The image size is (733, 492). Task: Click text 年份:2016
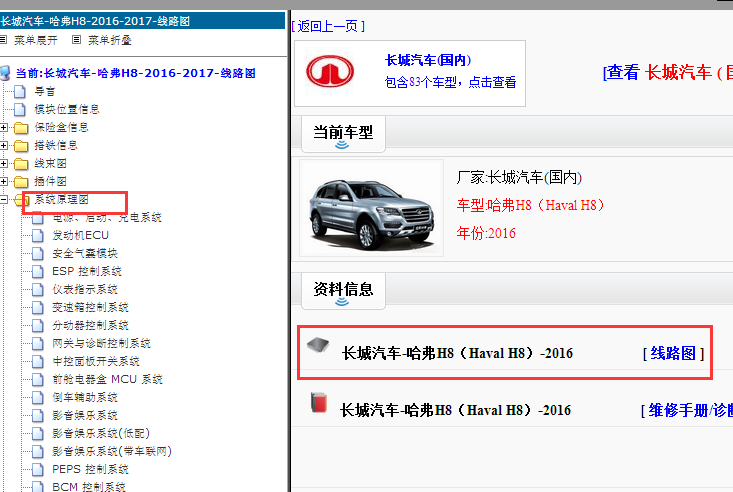(x=486, y=233)
